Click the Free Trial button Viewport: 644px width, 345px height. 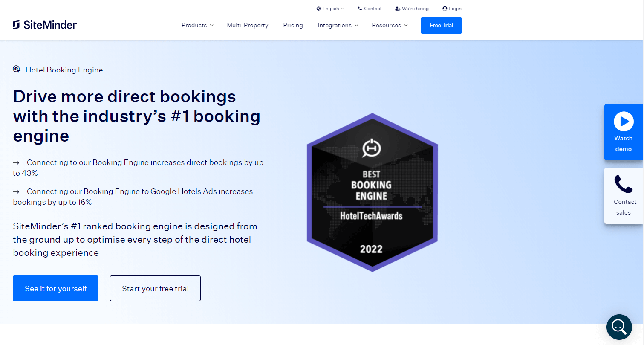pos(441,25)
